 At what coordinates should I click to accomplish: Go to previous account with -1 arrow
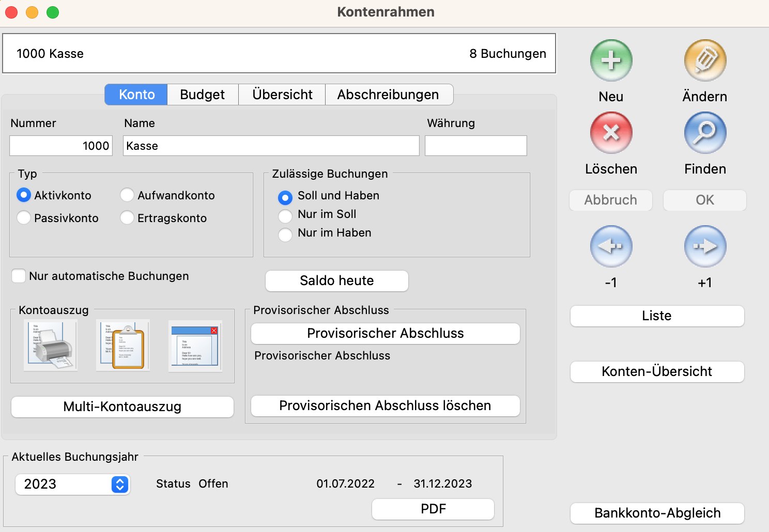click(611, 246)
